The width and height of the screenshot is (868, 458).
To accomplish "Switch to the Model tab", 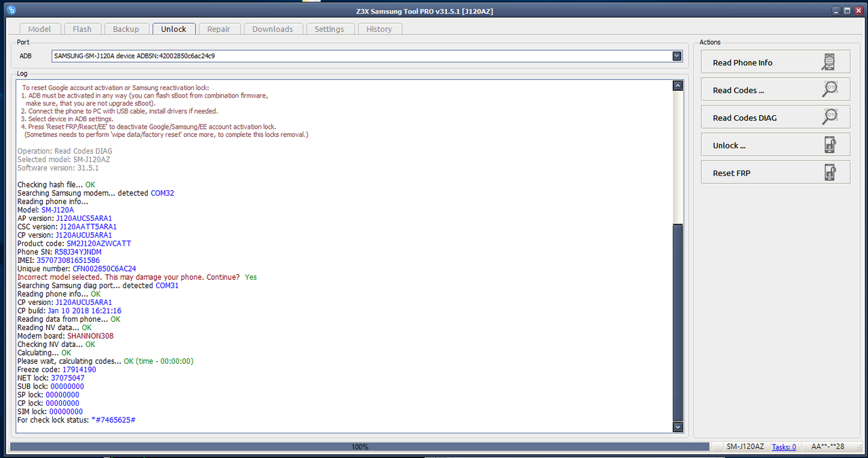I will pos(39,29).
